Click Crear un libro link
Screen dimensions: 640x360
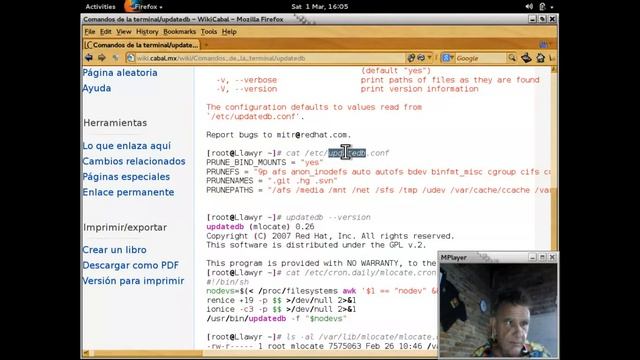(114, 250)
